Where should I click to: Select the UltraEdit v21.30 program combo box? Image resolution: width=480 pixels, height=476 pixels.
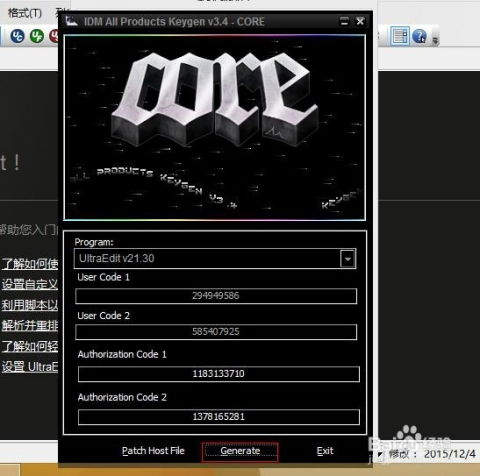[215, 259]
